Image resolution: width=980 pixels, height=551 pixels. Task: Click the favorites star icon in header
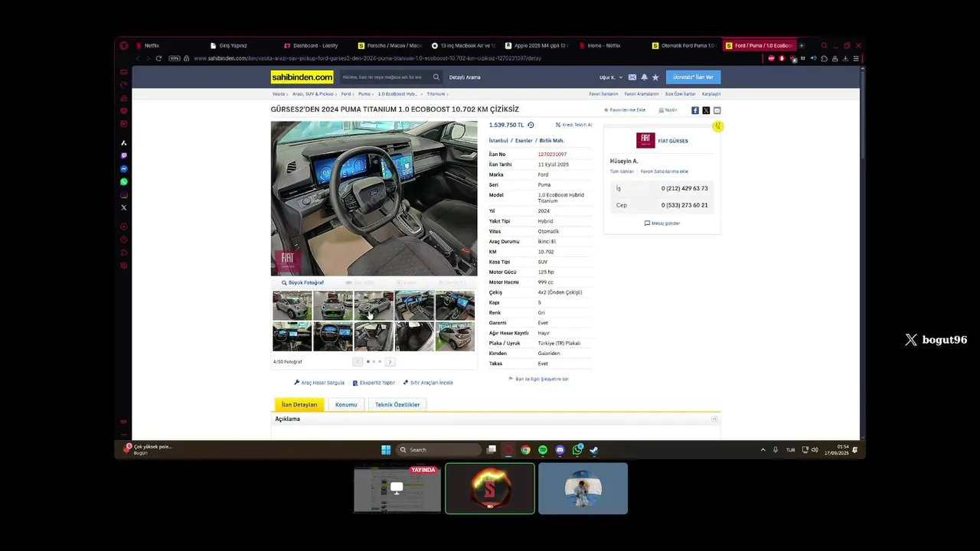coord(655,77)
